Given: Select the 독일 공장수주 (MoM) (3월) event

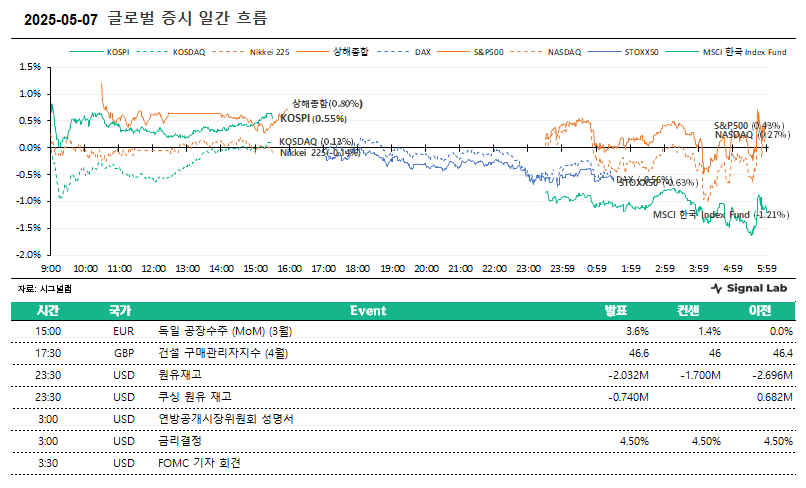Looking at the screenshot, I should point(225,331).
